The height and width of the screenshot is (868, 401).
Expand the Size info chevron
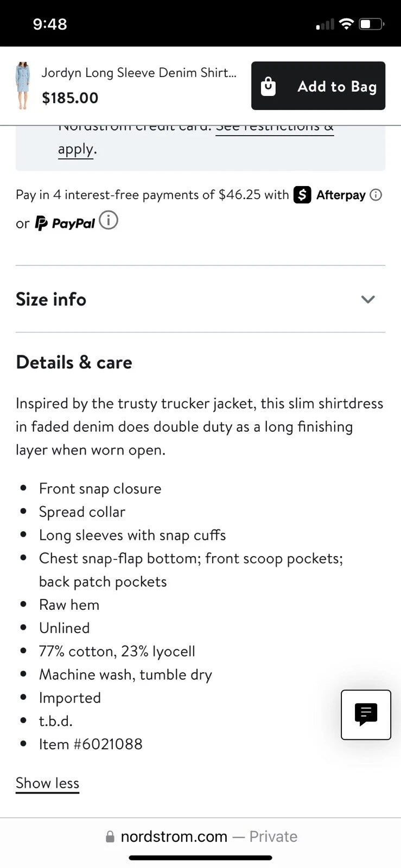point(368,299)
